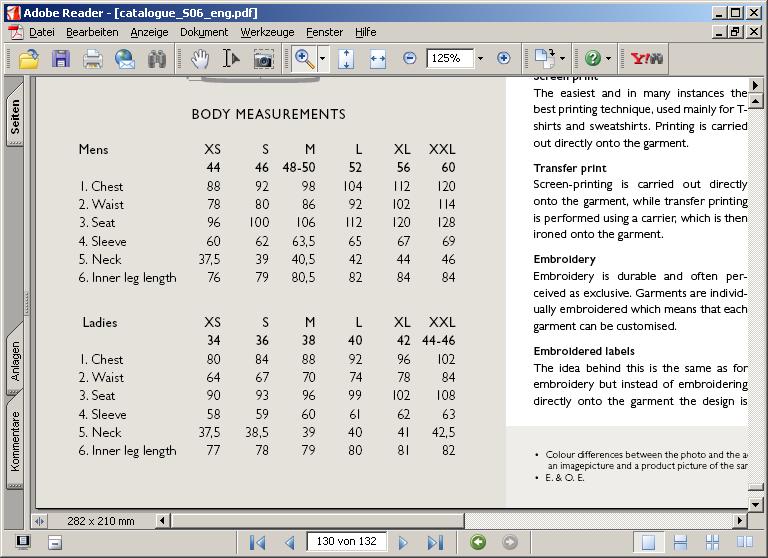Click the 125% zoom field
The image size is (768, 558).
coord(450,58)
